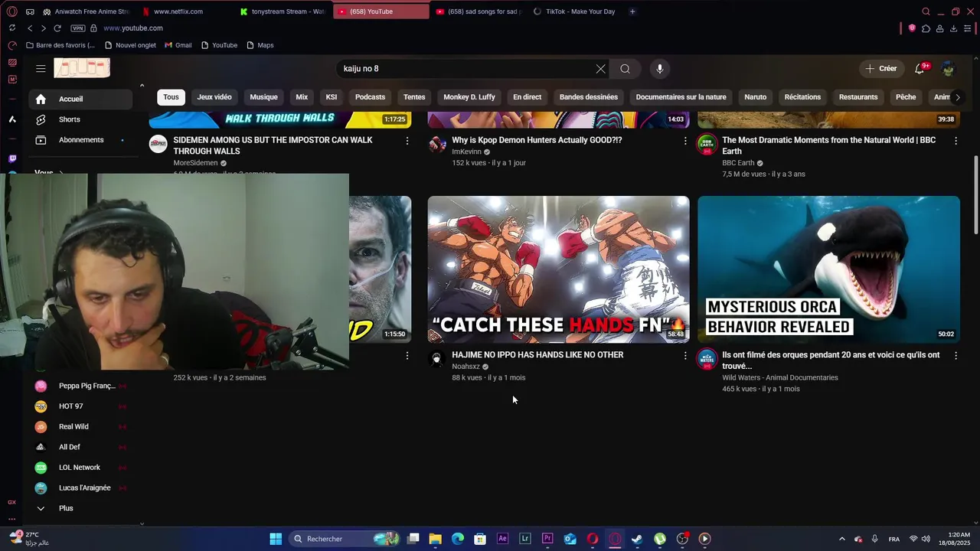Go back with the browser back arrow

pyautogui.click(x=30, y=28)
